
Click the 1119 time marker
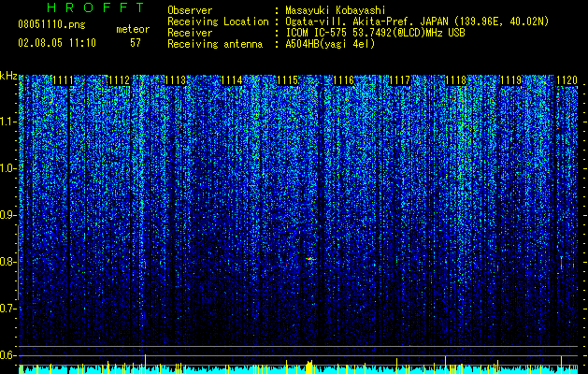[x=511, y=80]
